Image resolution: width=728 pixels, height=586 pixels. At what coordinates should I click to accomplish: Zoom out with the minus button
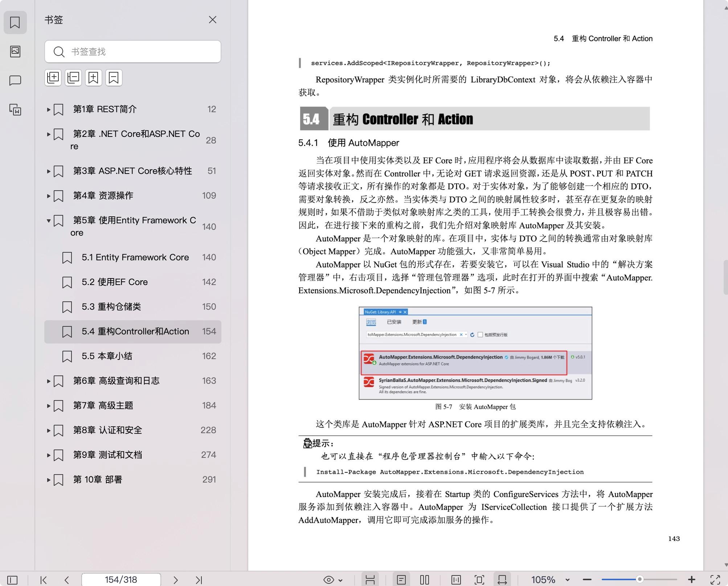coord(587,580)
